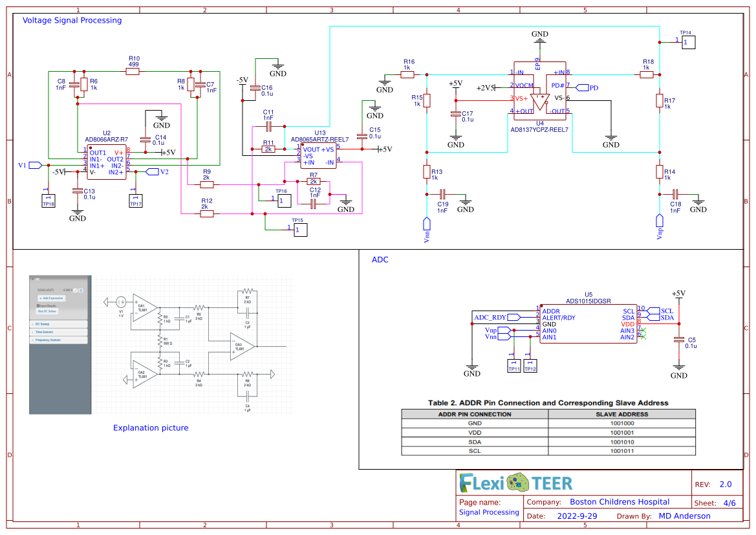Click the GND ground symbol below U5
The height and width of the screenshot is (535, 756).
pyautogui.click(x=472, y=366)
